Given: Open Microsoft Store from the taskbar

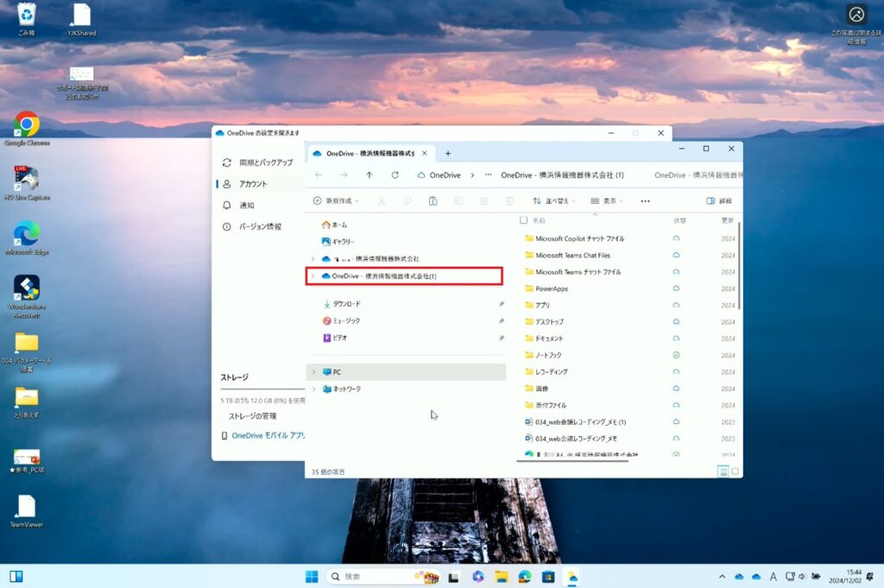Looking at the screenshot, I should coord(548,576).
